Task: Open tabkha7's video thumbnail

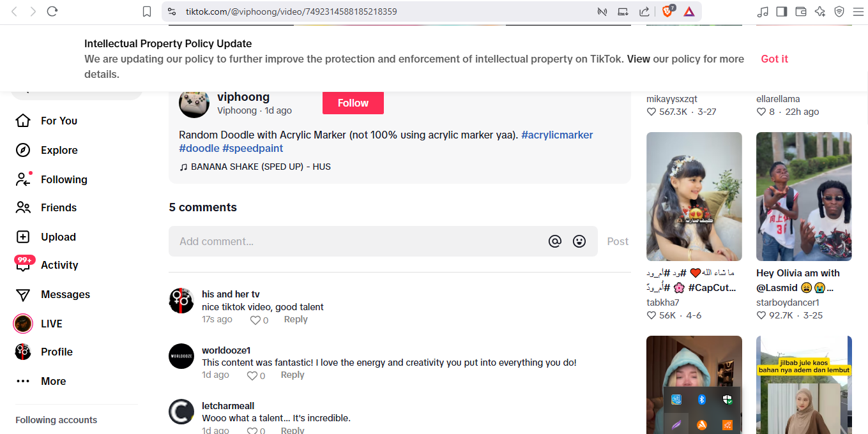Action: tap(694, 197)
